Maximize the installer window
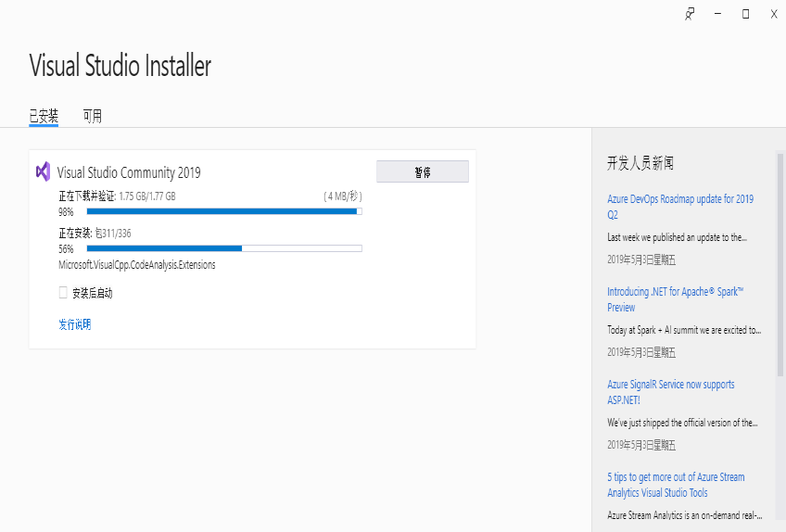Image resolution: width=786 pixels, height=532 pixels. (x=745, y=14)
